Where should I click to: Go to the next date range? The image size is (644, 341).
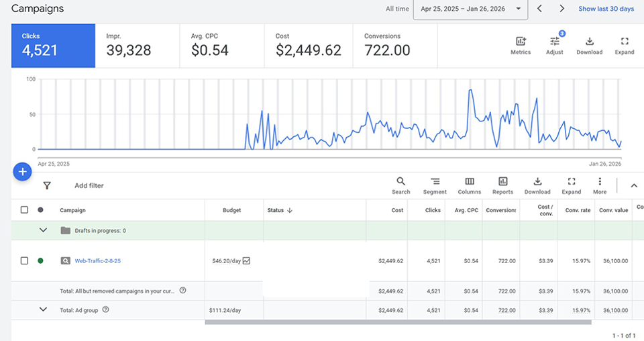pos(562,9)
